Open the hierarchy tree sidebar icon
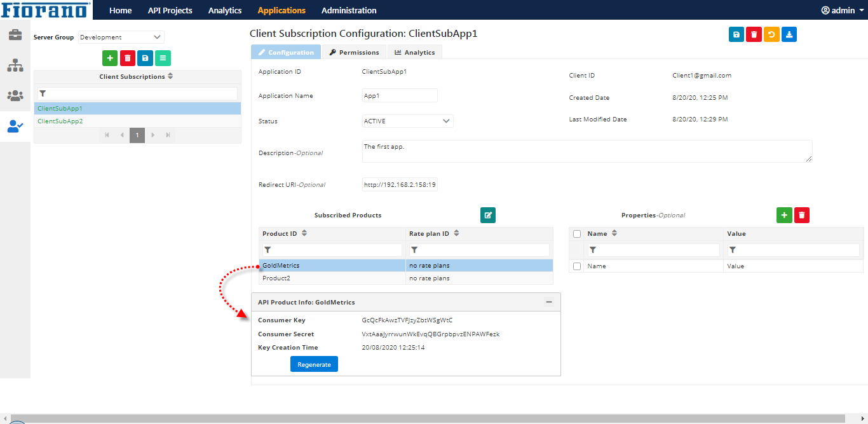This screenshot has width=868, height=424. 15,65
